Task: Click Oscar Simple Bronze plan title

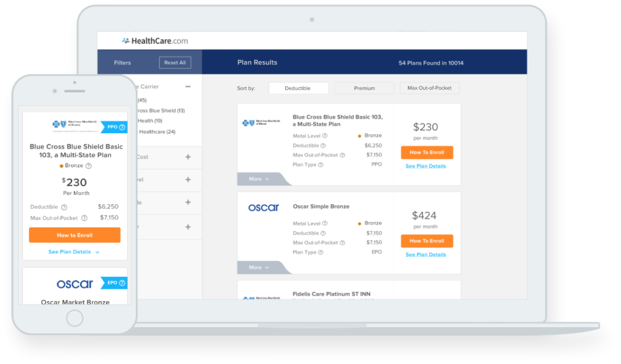Action: click(x=321, y=207)
